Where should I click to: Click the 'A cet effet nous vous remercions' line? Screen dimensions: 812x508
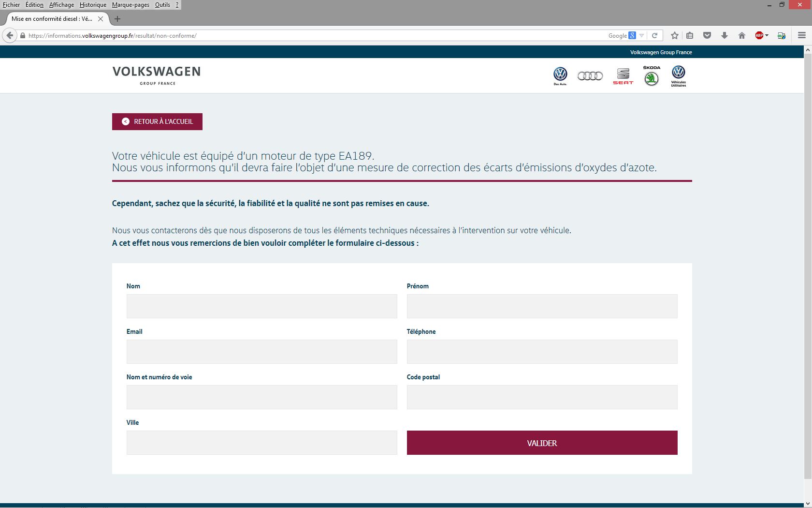coord(265,243)
